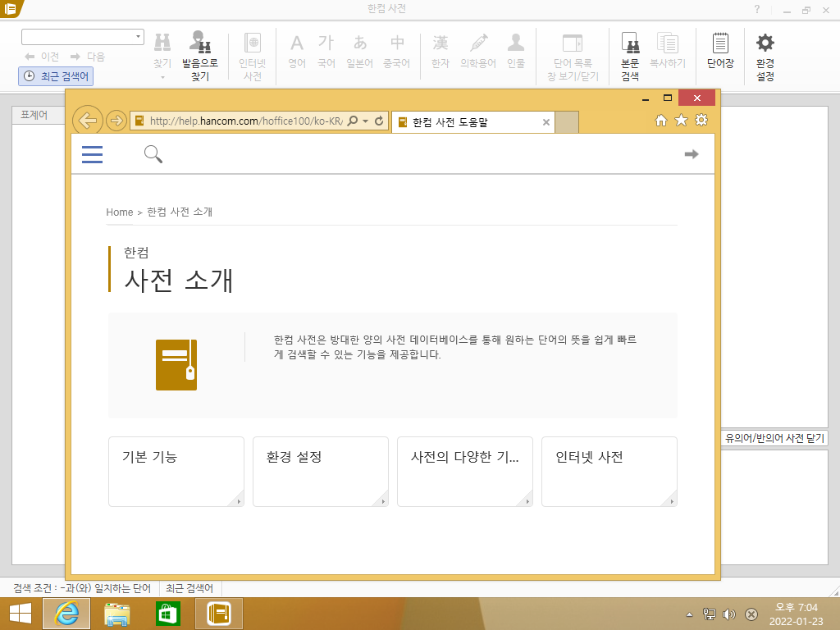Close the 한컴 사전 도움말 tab

coord(546,122)
